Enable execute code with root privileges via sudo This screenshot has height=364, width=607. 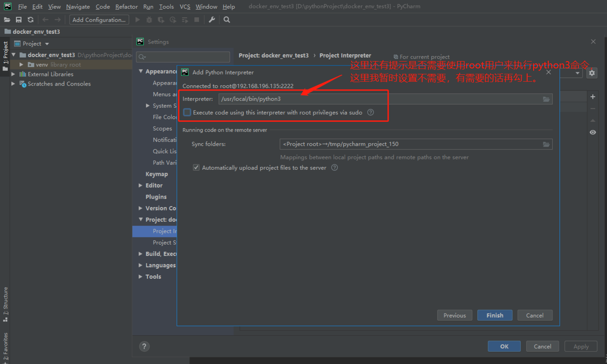tap(187, 113)
